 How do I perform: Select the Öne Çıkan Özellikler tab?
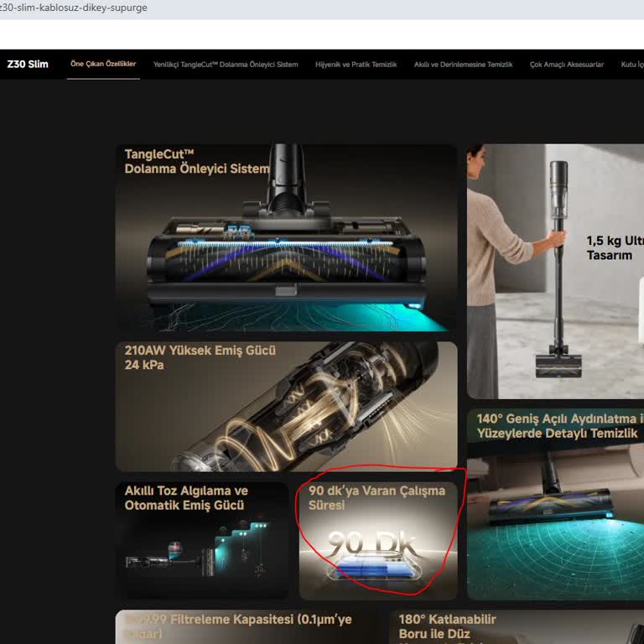[103, 64]
